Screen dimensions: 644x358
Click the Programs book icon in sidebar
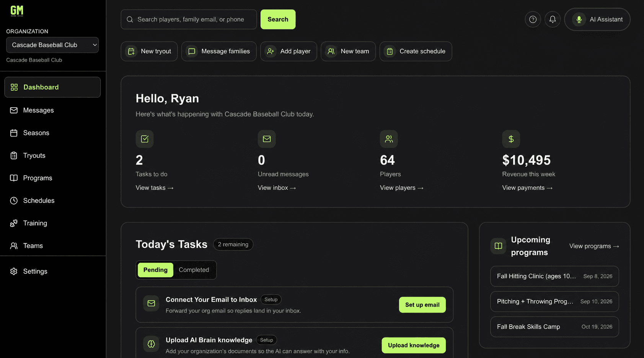tap(14, 178)
